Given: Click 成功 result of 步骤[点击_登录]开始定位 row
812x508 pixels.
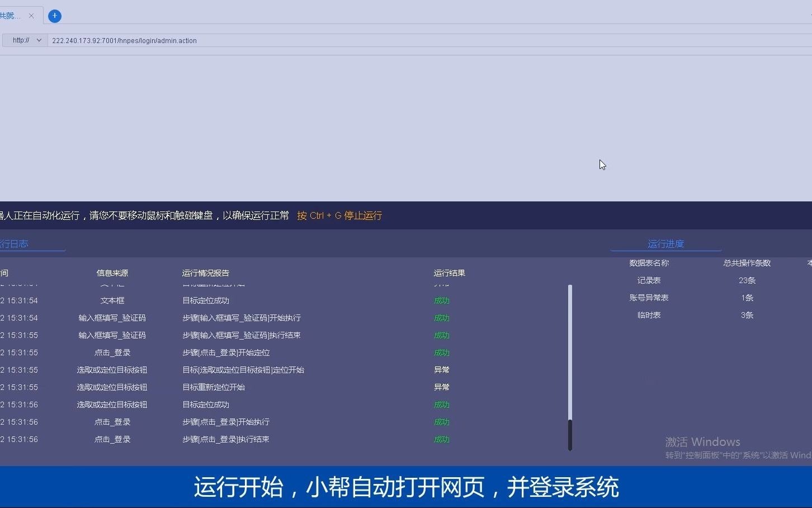Looking at the screenshot, I should (x=442, y=352).
